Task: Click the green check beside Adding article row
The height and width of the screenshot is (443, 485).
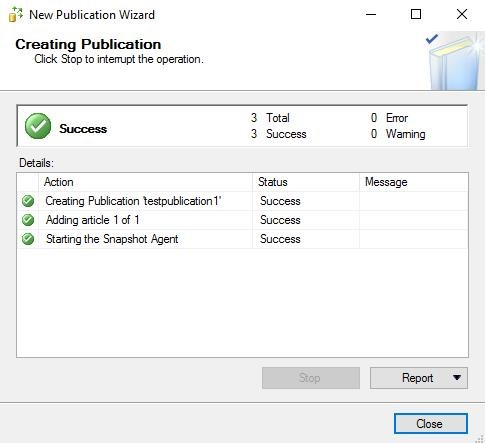Action: tap(28, 220)
